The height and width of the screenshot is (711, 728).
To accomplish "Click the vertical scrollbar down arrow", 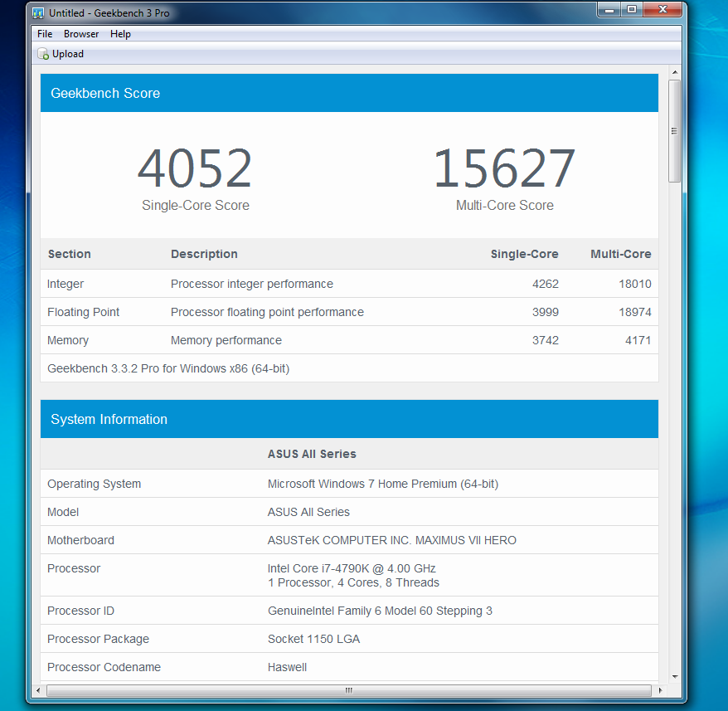I will click(675, 677).
